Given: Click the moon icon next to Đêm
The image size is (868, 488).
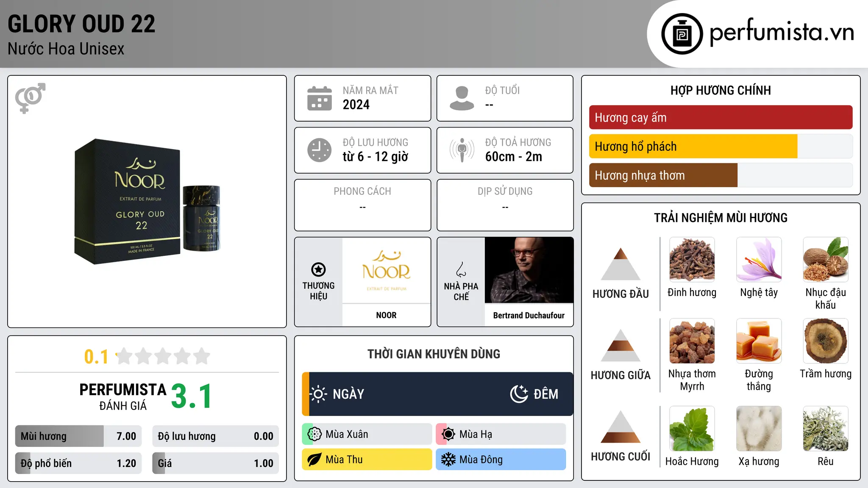Looking at the screenshot, I should pos(519,394).
